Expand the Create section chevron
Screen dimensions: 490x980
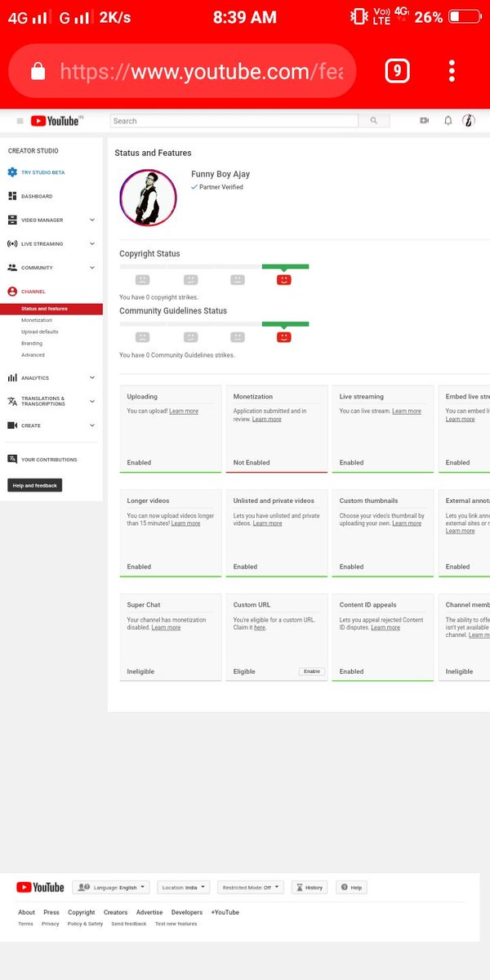[92, 425]
